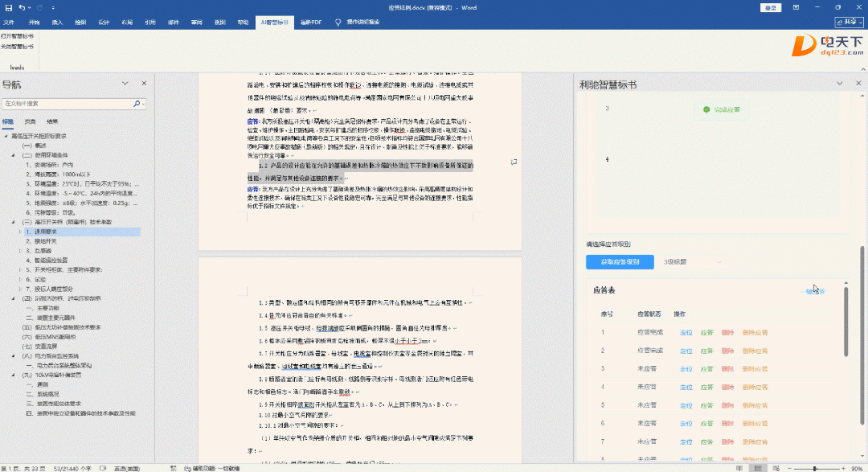This screenshot has width=868, height=472.
Task: Collapse the (八) 电力后台监控系统 node
Action: [14, 356]
